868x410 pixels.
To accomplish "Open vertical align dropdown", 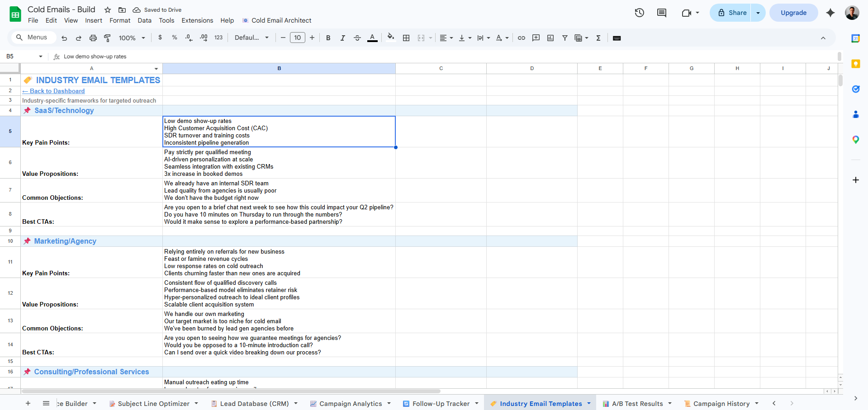I will (x=465, y=38).
